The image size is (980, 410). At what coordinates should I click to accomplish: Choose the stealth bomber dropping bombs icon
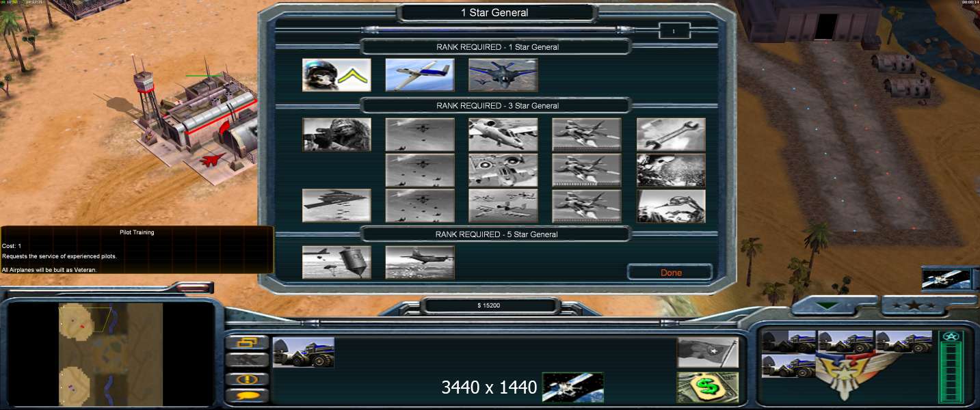coord(336,206)
